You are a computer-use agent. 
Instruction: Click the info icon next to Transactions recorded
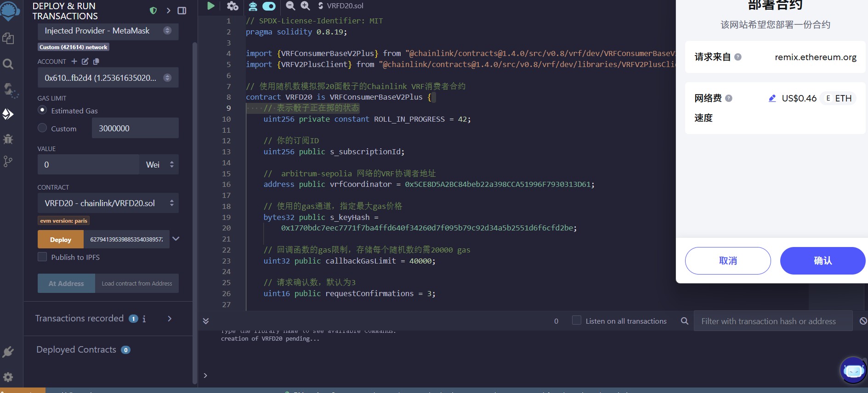144,319
